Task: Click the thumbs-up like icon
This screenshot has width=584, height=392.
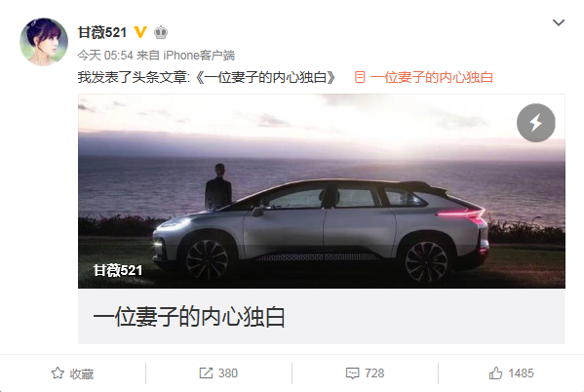Action: point(495,373)
